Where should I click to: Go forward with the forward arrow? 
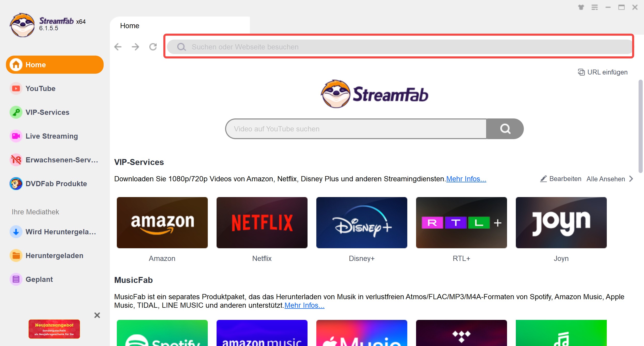(x=135, y=47)
